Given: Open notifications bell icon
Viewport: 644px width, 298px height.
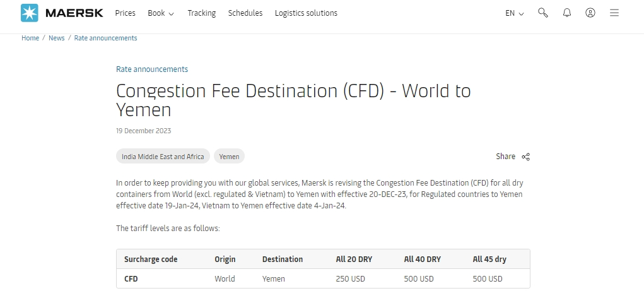Looking at the screenshot, I should (x=567, y=13).
